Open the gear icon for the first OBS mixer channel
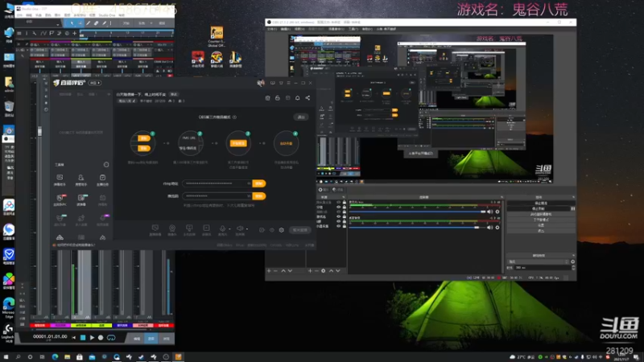This screenshot has width=644, height=362. [x=497, y=212]
